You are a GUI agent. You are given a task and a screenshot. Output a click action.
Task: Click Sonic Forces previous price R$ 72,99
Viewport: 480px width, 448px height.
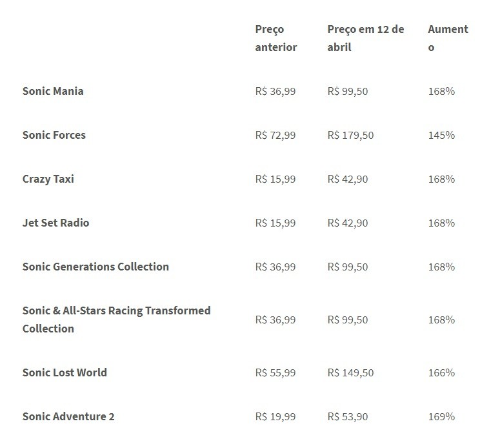tap(275, 135)
